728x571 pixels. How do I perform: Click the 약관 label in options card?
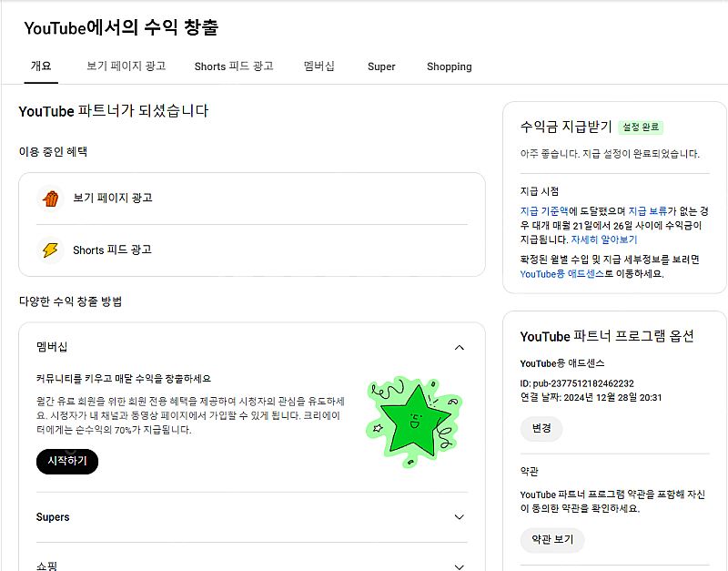click(530, 472)
